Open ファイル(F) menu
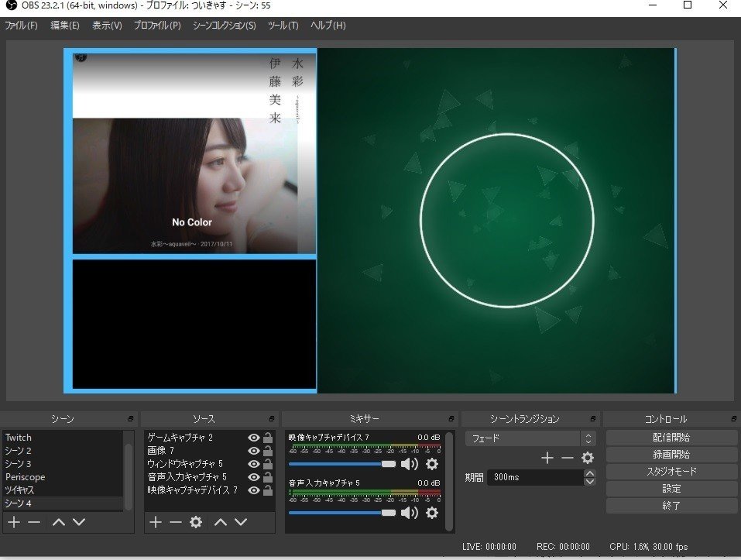 point(21,26)
